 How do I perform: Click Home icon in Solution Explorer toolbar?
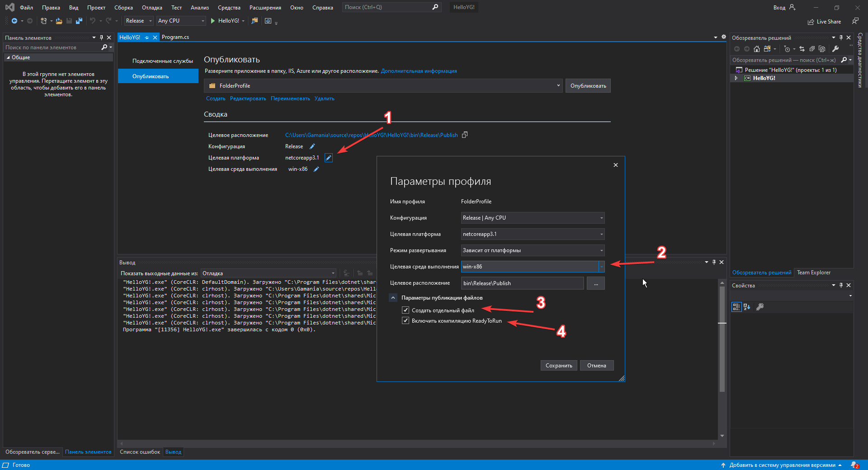click(757, 49)
